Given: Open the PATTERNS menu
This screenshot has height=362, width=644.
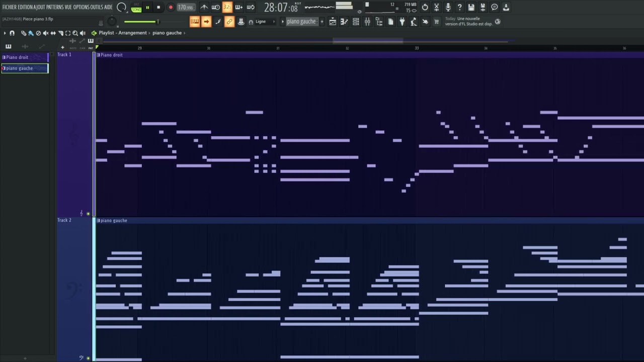Looking at the screenshot, I should coord(55,7).
